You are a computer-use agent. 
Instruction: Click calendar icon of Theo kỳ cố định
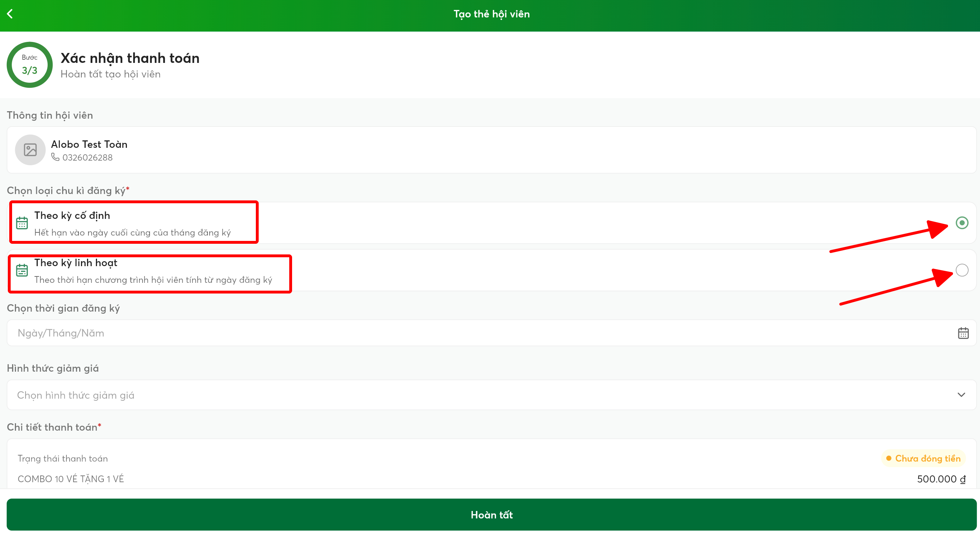(x=22, y=223)
